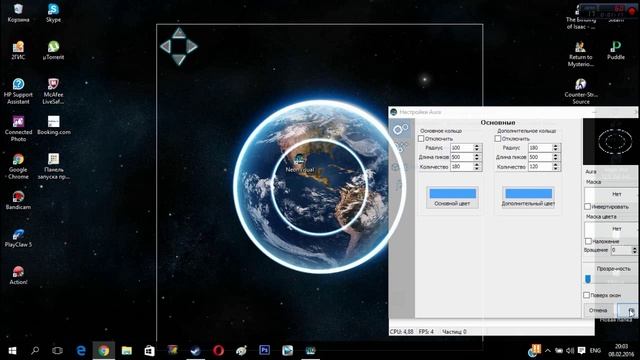
Task: Open Photoshop from the taskbar
Action: coord(264,350)
